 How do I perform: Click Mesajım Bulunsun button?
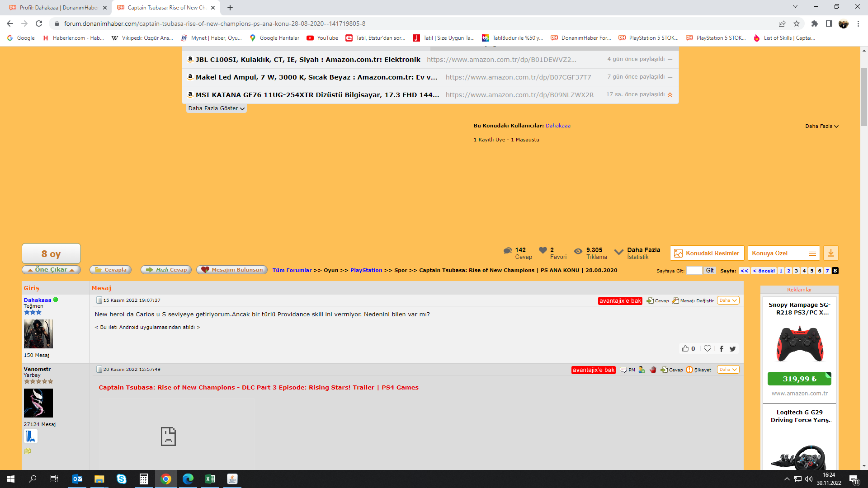(x=232, y=270)
